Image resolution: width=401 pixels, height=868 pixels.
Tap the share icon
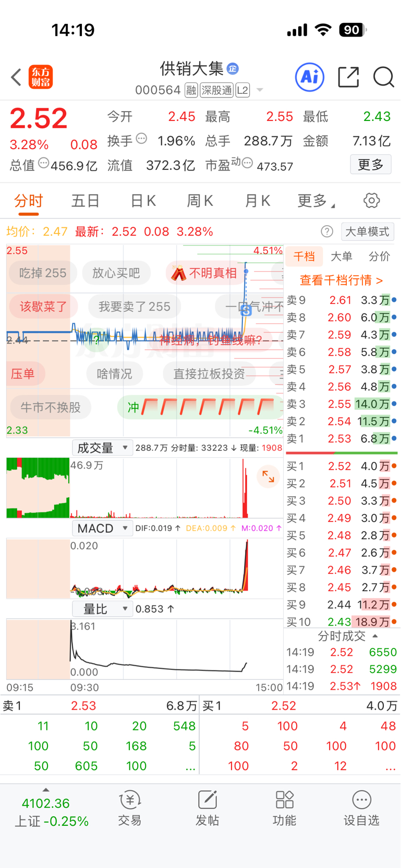click(x=348, y=77)
